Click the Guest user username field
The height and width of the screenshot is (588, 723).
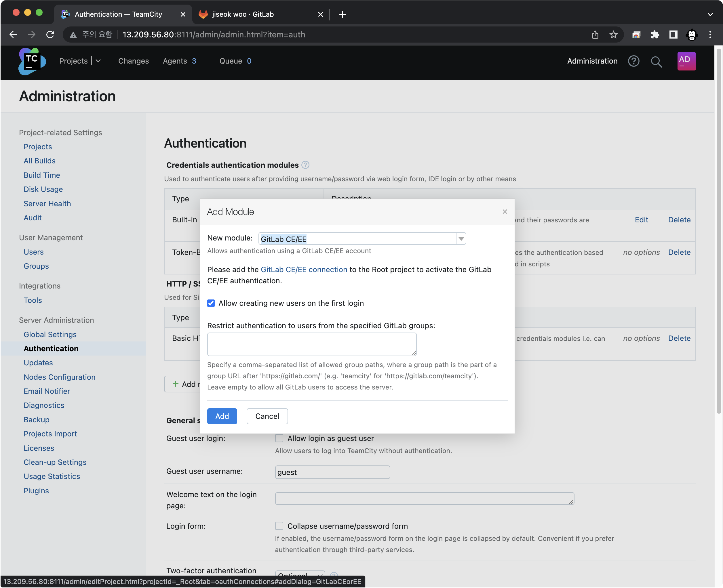(332, 472)
